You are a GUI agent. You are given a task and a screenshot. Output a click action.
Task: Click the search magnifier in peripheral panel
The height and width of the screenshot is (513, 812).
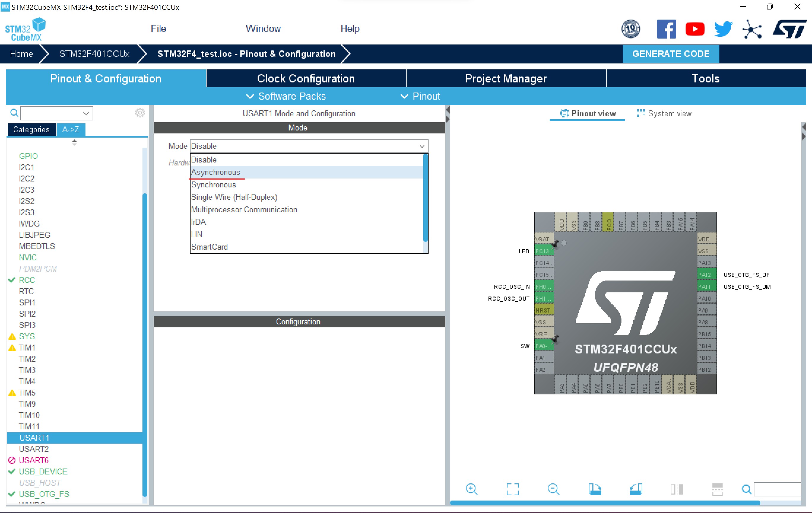pyautogui.click(x=14, y=113)
